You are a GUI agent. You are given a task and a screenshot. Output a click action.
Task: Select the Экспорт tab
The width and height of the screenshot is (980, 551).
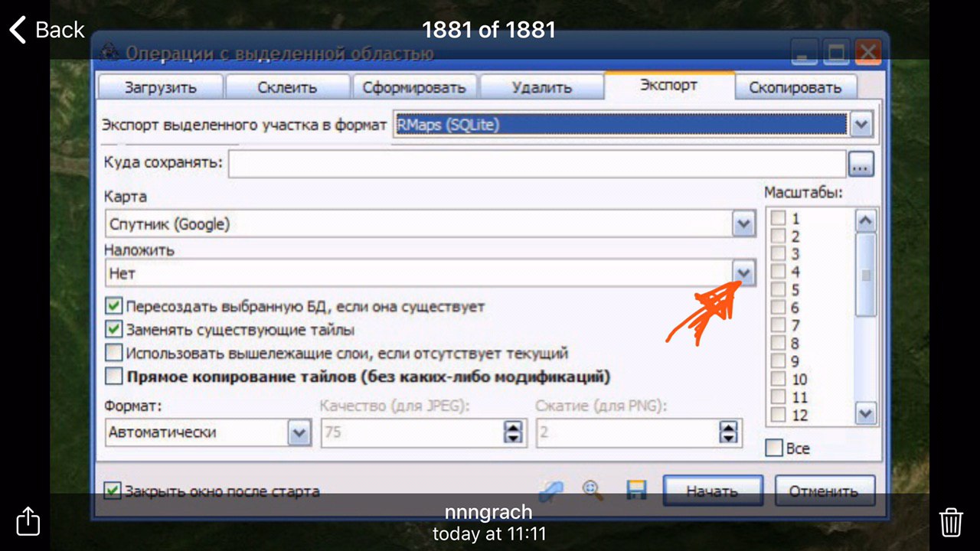(668, 84)
